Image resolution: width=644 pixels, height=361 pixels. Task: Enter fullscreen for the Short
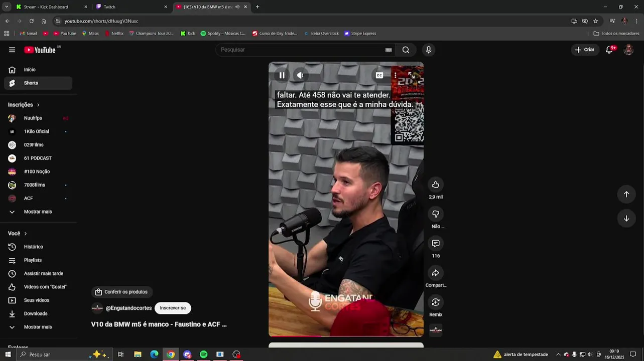coord(411,75)
